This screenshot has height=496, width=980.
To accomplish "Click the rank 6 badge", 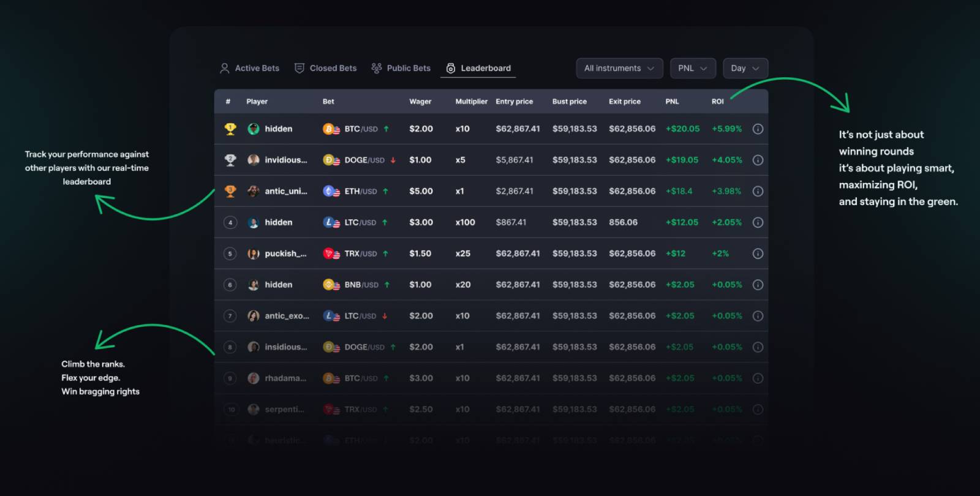I will click(x=230, y=285).
